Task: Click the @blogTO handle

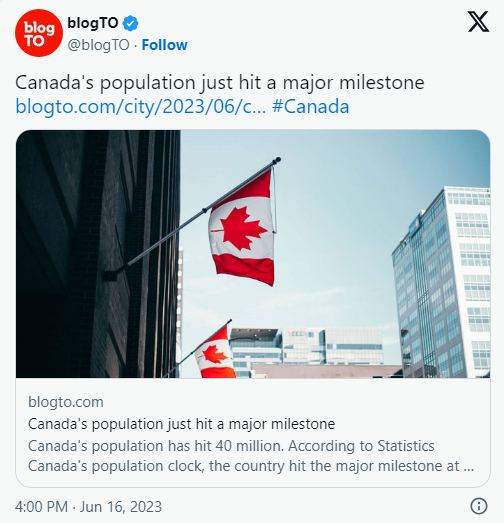Action: pos(98,45)
